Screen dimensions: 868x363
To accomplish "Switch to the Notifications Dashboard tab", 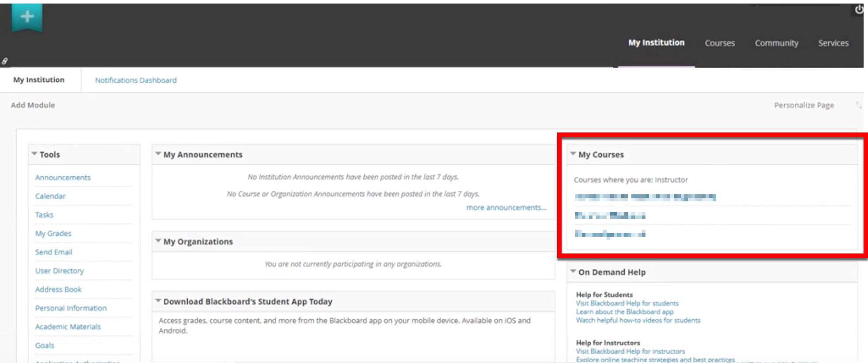I will tap(136, 80).
